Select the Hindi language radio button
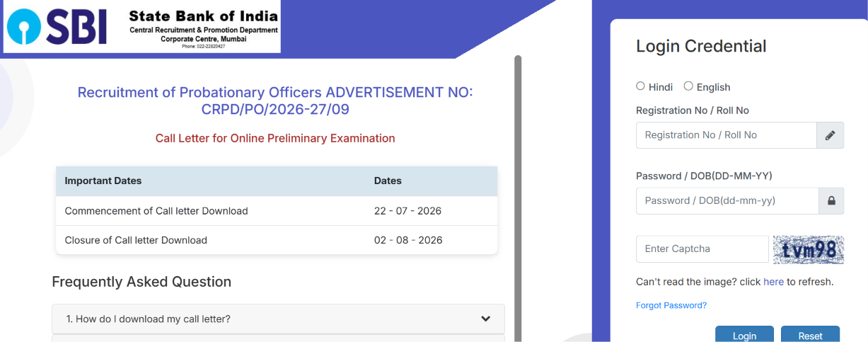Viewport: 868px width, 342px height. (x=640, y=86)
